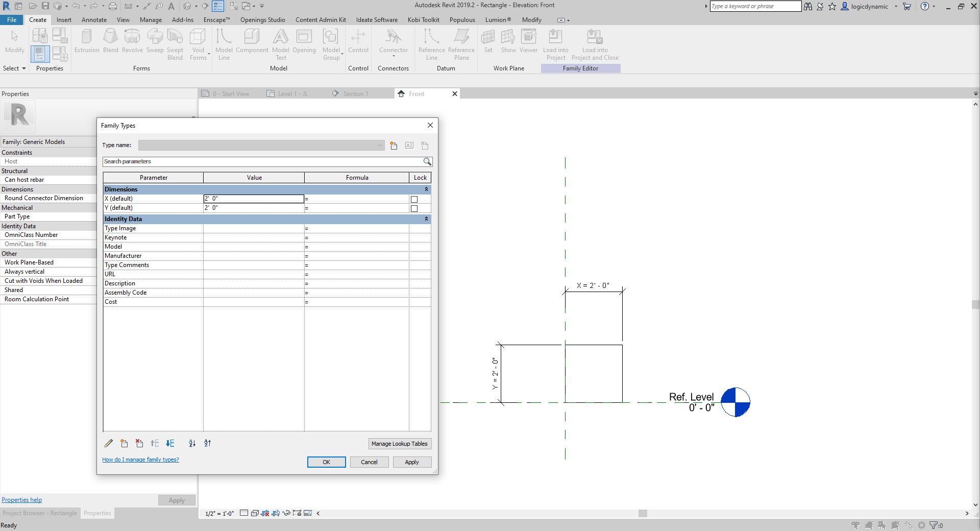Toggle Select Underlay Elements in status bar
Screen dimensions: 980x531
pyautogui.click(x=869, y=525)
